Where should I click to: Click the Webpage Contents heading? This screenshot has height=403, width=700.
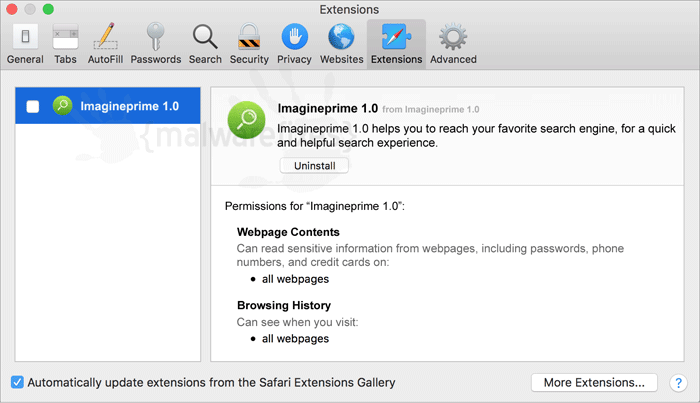click(x=288, y=232)
